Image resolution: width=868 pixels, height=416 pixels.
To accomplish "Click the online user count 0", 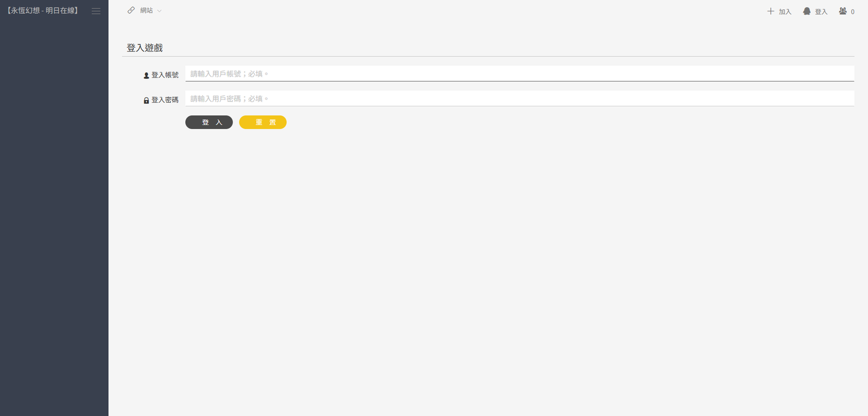I will tap(852, 12).
